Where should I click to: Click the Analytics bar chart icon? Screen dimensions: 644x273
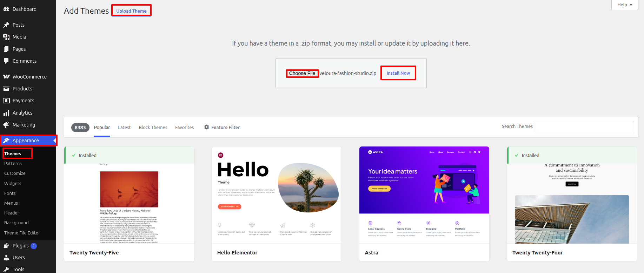tap(6, 113)
